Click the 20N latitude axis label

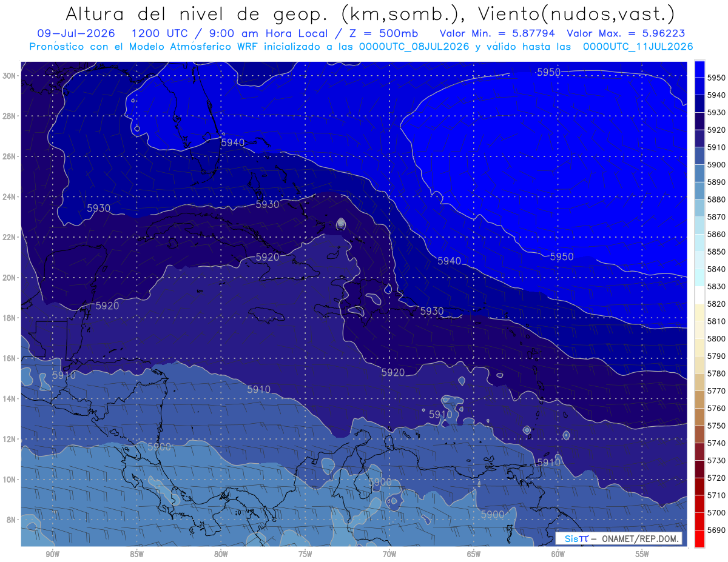10,278
